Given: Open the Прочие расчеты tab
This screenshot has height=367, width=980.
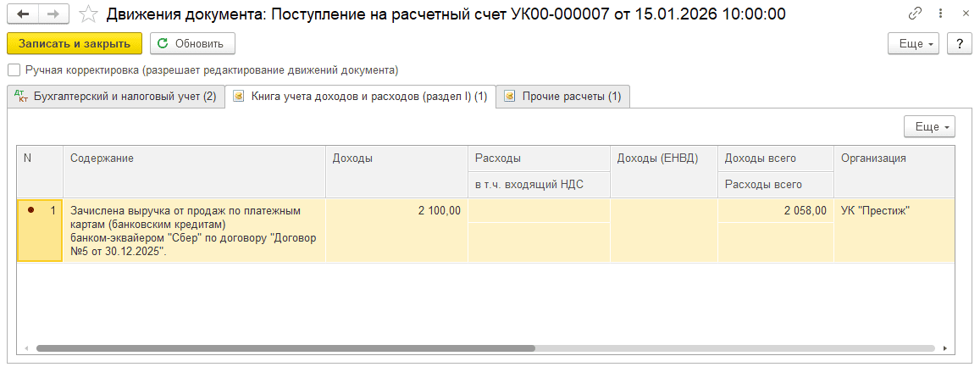Looking at the screenshot, I should pyautogui.click(x=563, y=97).
